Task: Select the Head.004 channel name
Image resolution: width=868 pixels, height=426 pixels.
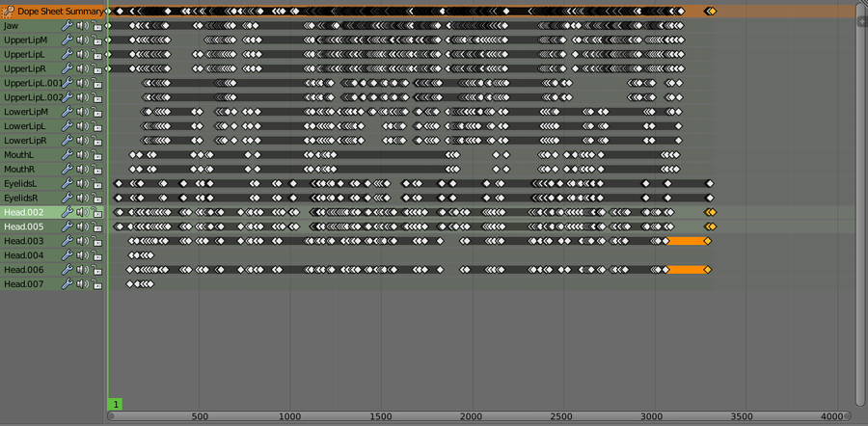Action: 23,255
